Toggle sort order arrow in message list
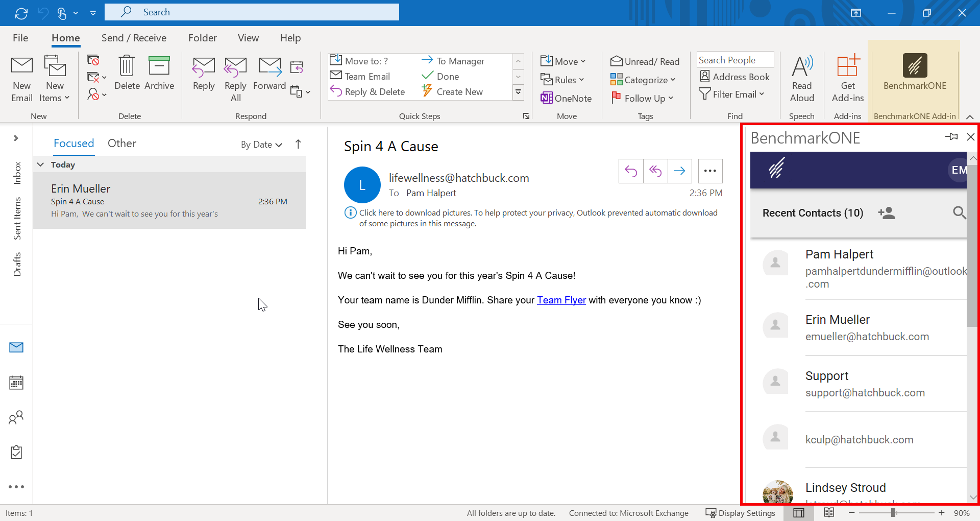Viewport: 980px width, 521px height. pyautogui.click(x=299, y=144)
